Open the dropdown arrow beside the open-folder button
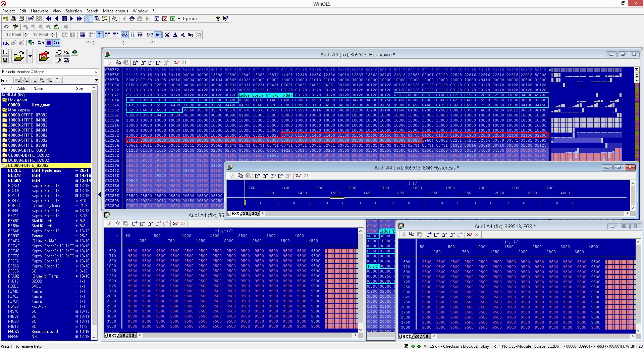The height and width of the screenshot is (349, 644). coord(30,56)
